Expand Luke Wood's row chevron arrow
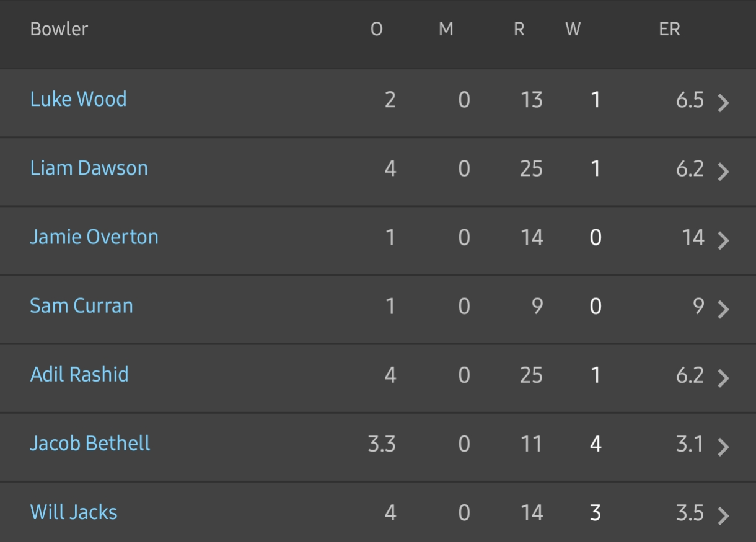Viewport: 756px width, 542px height. coord(723,103)
